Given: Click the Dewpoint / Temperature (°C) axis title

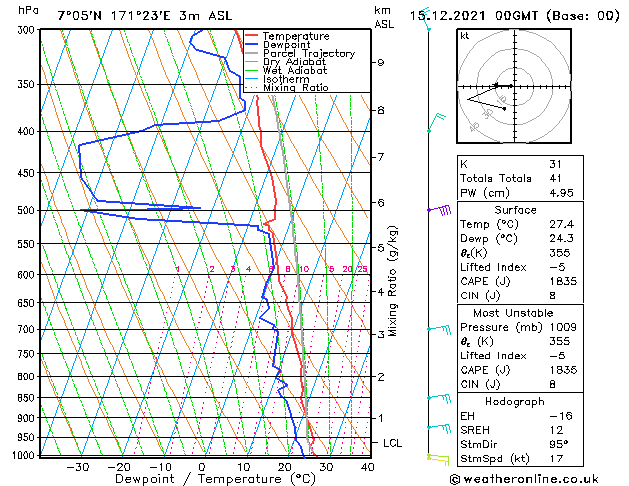Looking at the screenshot, I should [x=215, y=479].
